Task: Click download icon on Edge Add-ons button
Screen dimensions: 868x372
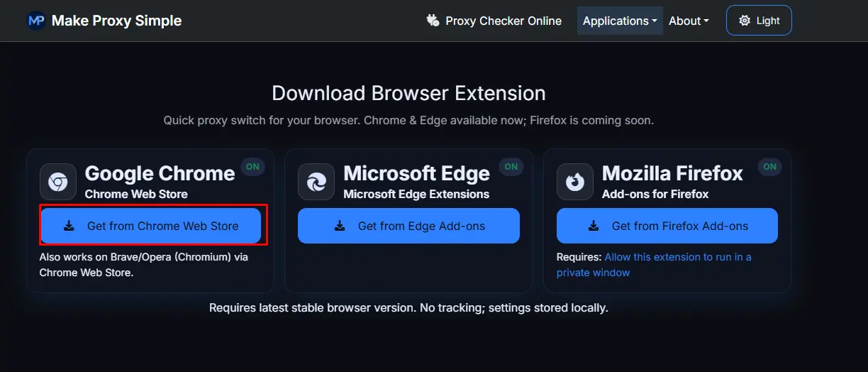Action: [x=340, y=226]
